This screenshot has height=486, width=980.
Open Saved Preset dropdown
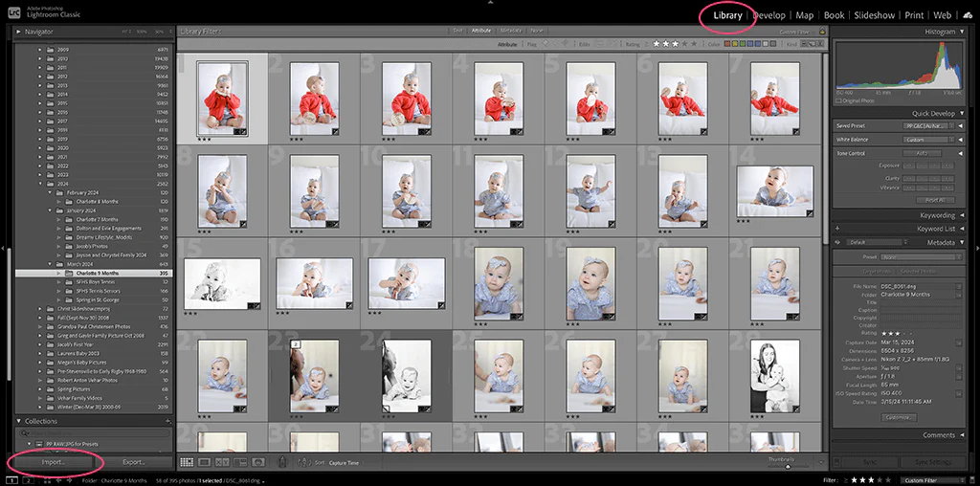coord(927,125)
